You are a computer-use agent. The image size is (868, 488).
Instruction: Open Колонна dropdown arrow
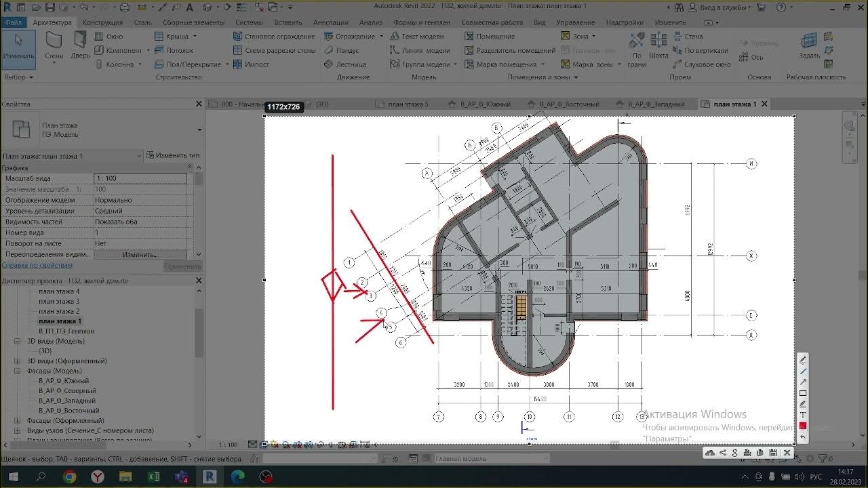click(x=140, y=65)
